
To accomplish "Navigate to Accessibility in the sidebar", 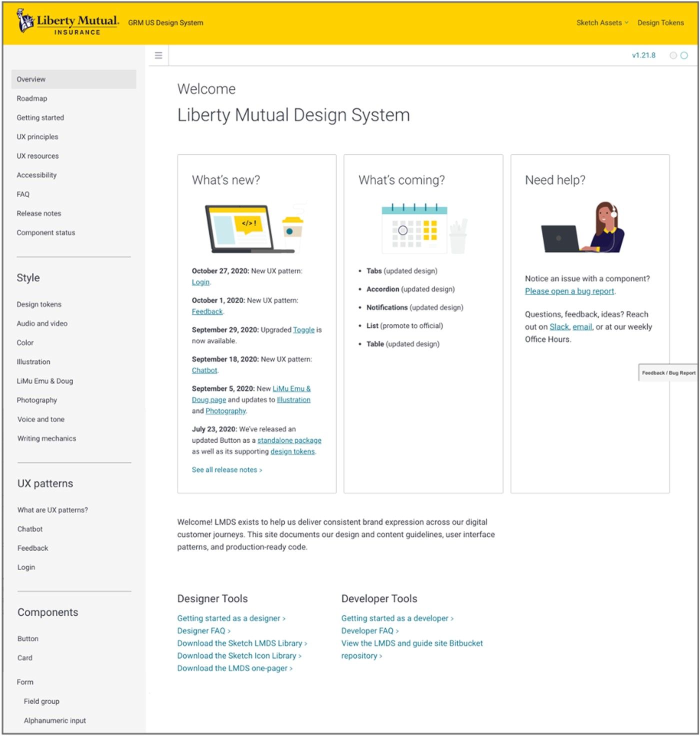I will (x=36, y=175).
